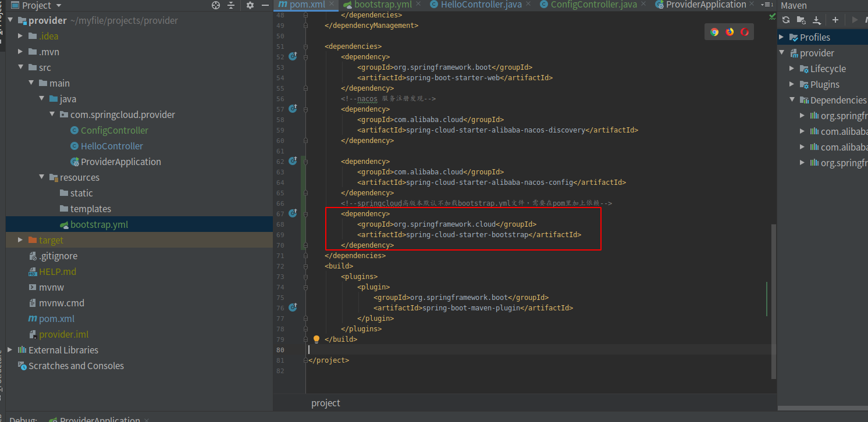The width and height of the screenshot is (868, 422).
Task: Expand Profiles in Maven panel
Action: coord(782,37)
